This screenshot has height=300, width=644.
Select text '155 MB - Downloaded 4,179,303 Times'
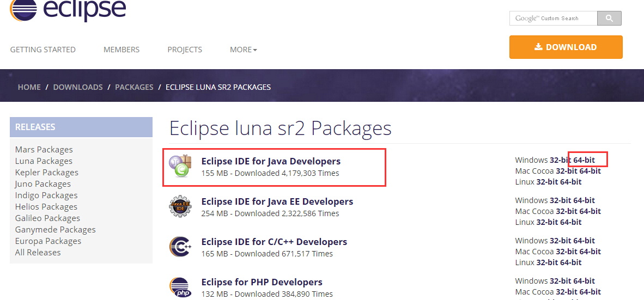tap(270, 173)
